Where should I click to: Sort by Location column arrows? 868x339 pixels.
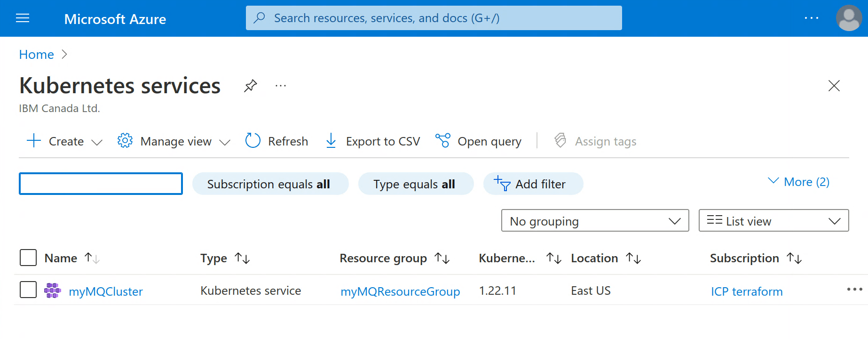(x=633, y=258)
